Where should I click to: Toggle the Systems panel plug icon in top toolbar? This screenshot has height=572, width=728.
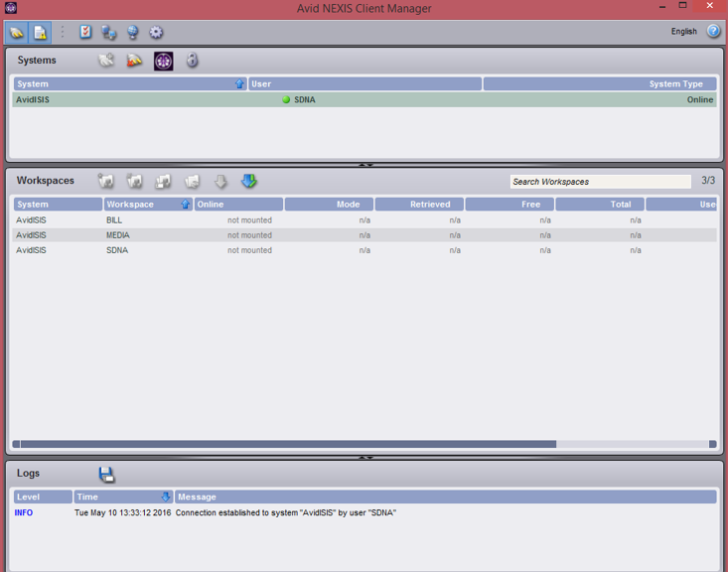17,33
